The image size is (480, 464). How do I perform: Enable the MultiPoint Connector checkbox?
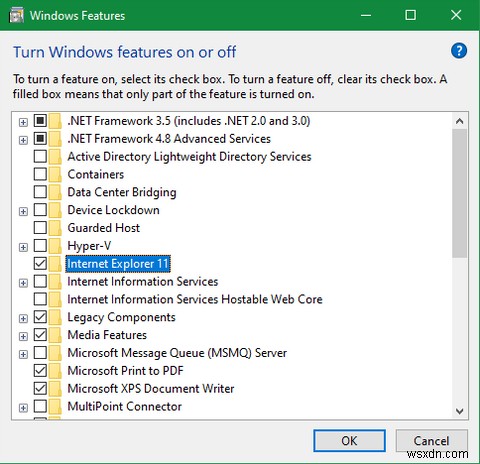click(x=40, y=406)
